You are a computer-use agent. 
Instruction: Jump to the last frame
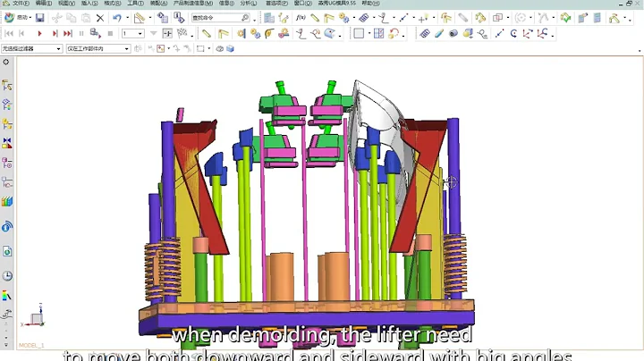68,34
